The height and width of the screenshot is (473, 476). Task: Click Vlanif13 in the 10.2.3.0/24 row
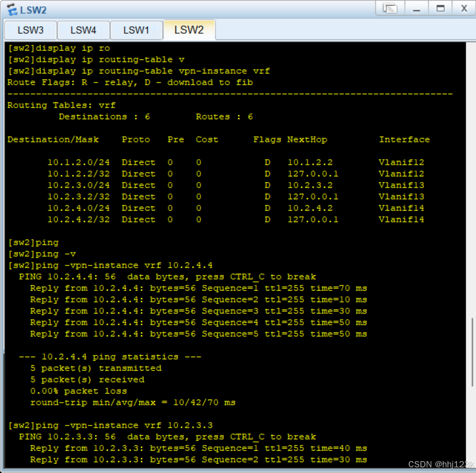401,185
